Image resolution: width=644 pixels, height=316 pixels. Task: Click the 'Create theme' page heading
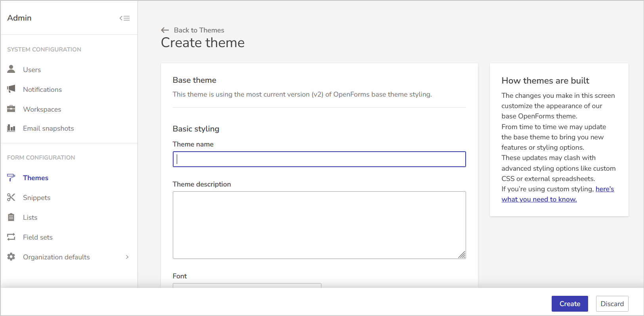(x=203, y=43)
